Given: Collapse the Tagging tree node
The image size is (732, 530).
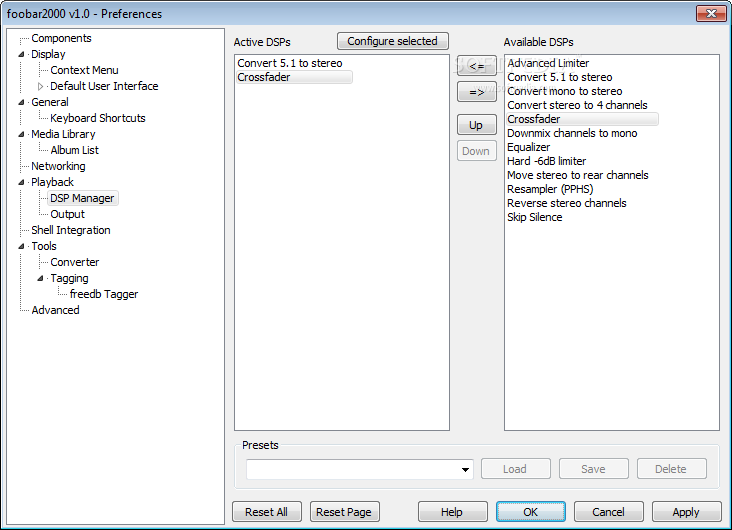Looking at the screenshot, I should point(40,278).
